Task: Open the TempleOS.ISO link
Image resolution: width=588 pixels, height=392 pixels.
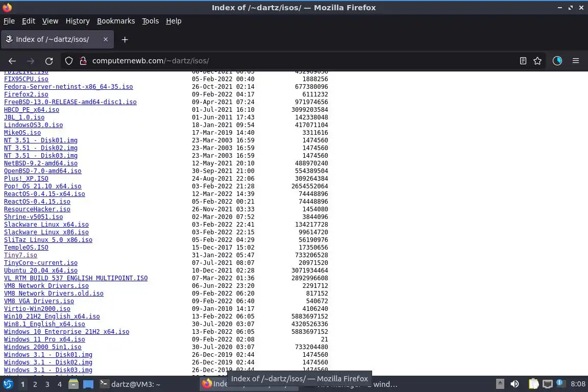Action: (26, 248)
